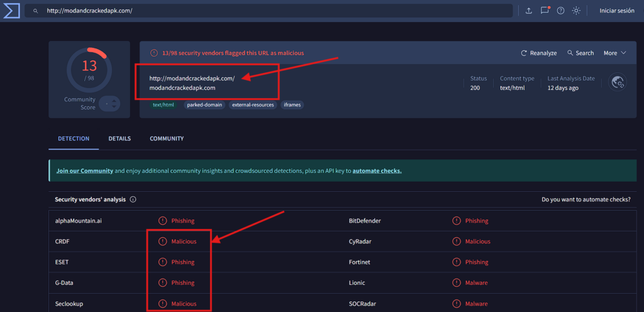The image size is (644, 312).
Task: Select the DETECTION tab
Action: tap(74, 138)
